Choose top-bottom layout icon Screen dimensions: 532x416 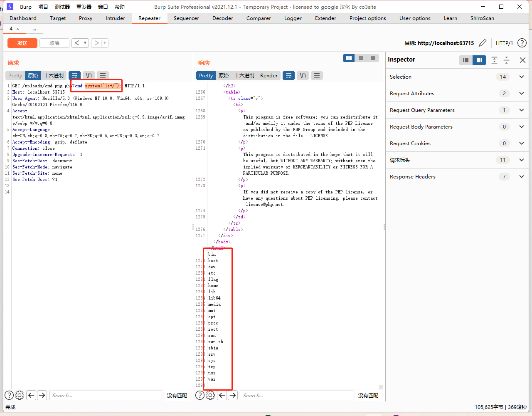361,58
